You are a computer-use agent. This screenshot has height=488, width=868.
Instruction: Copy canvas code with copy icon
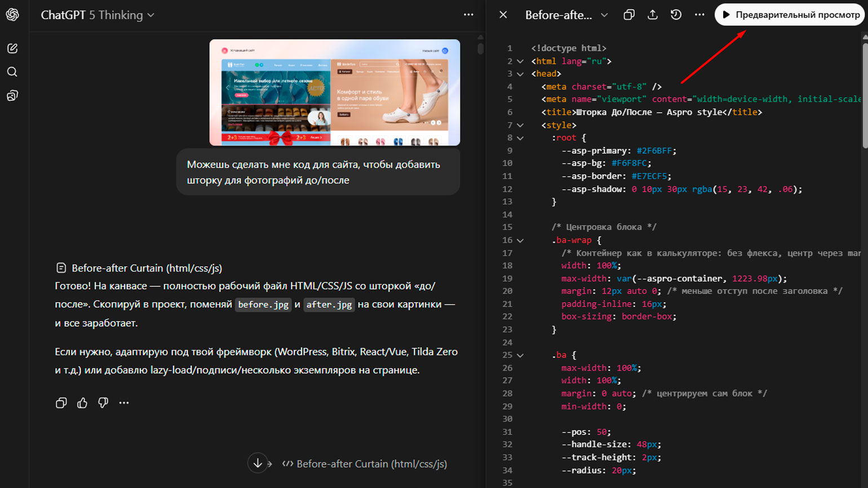point(629,15)
